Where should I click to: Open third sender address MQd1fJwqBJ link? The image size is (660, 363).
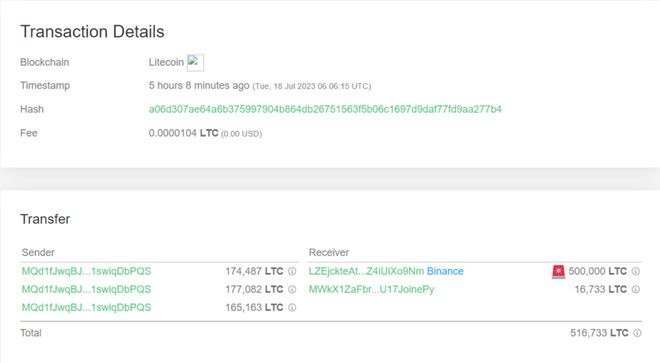86,307
